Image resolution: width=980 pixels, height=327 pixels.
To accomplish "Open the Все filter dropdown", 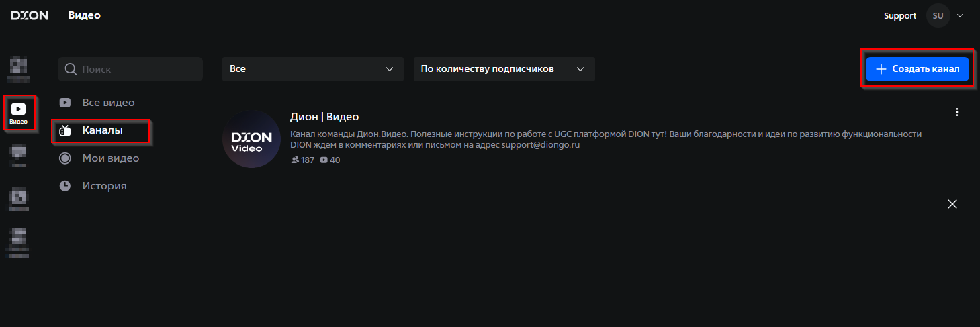I will 312,69.
